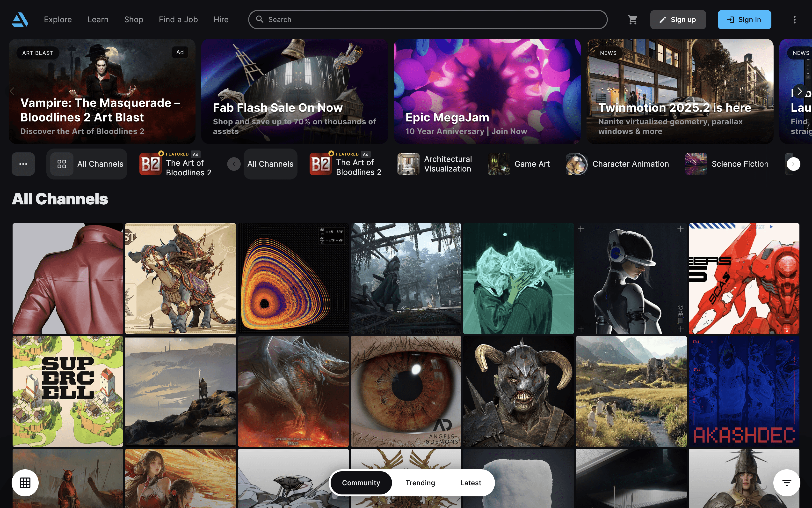Open the red leather jacket artwork
812x508 pixels.
tap(68, 278)
